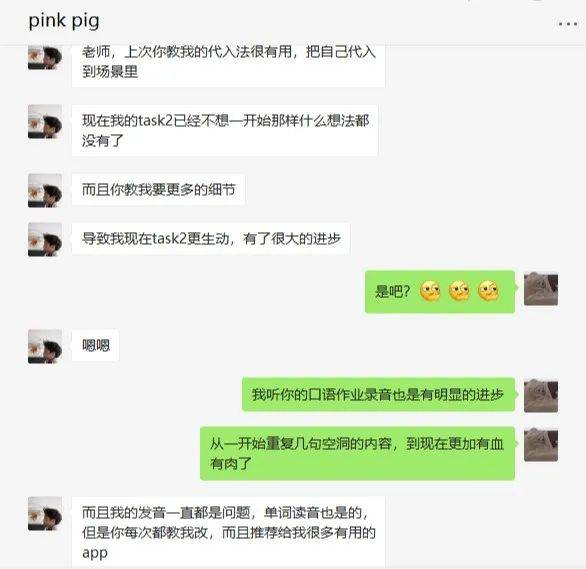This screenshot has width=586, height=569.
Task: Open avatar beside 我听你的口语作业录音 message
Action: [541, 396]
